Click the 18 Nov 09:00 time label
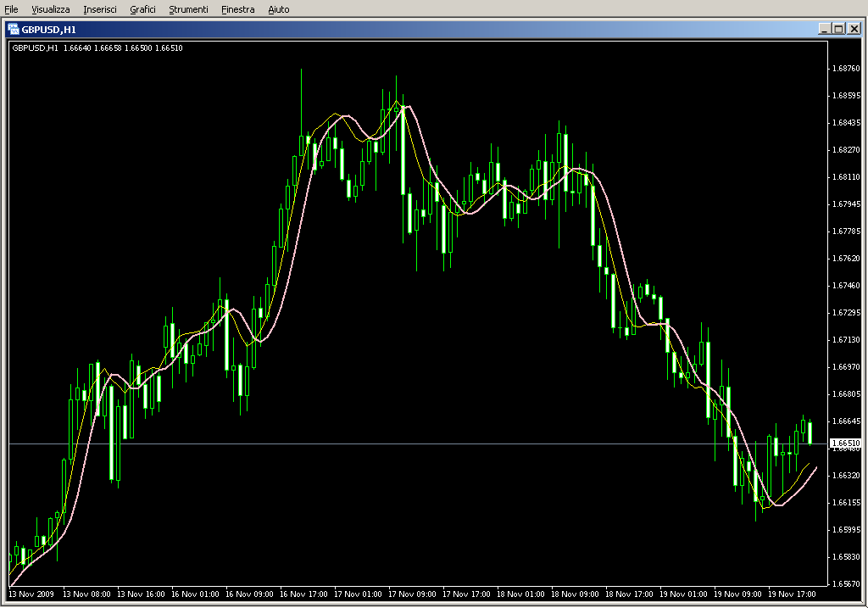 tap(575, 594)
